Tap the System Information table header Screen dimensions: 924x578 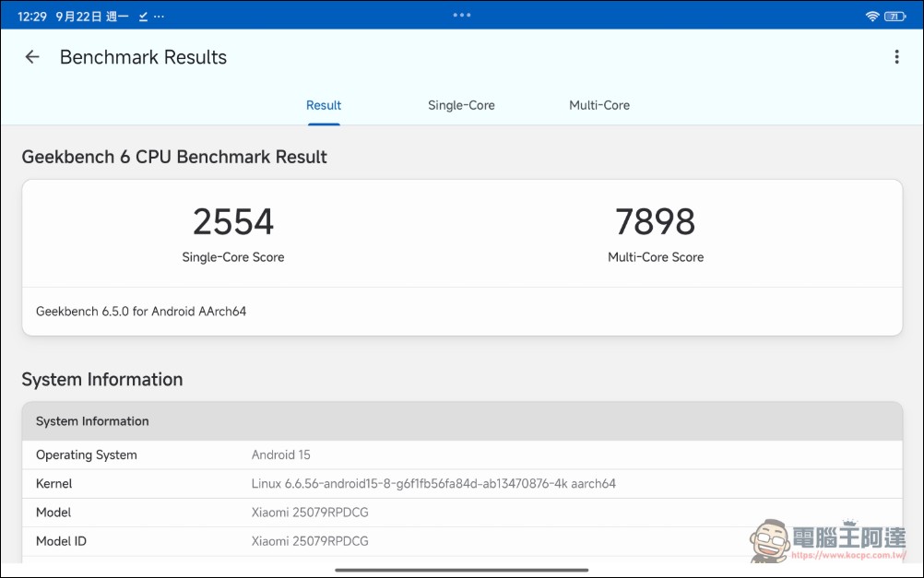click(462, 421)
